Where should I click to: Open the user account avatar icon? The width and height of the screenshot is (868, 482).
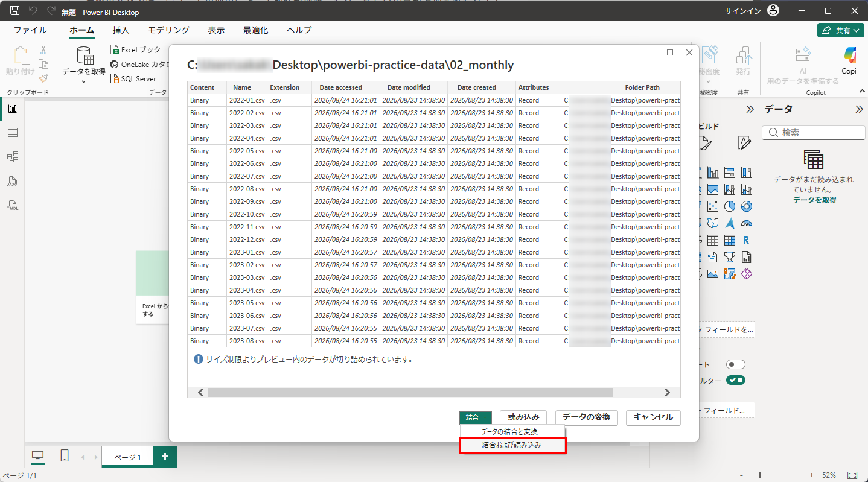(x=773, y=11)
